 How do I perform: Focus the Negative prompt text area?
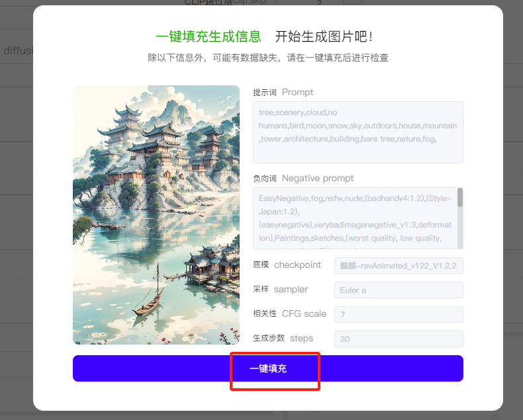pos(358,218)
